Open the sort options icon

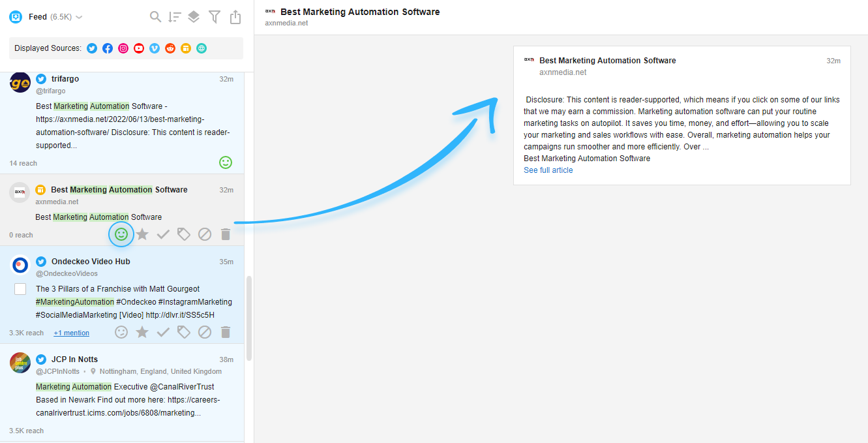[175, 17]
